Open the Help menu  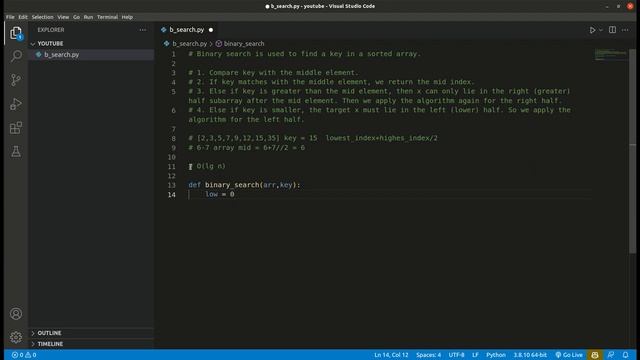tap(127, 17)
